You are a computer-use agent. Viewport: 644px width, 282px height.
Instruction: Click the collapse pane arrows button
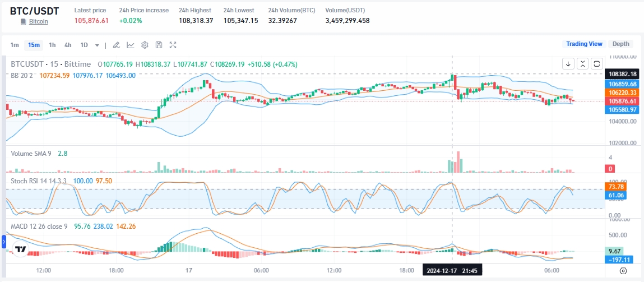(x=582, y=64)
